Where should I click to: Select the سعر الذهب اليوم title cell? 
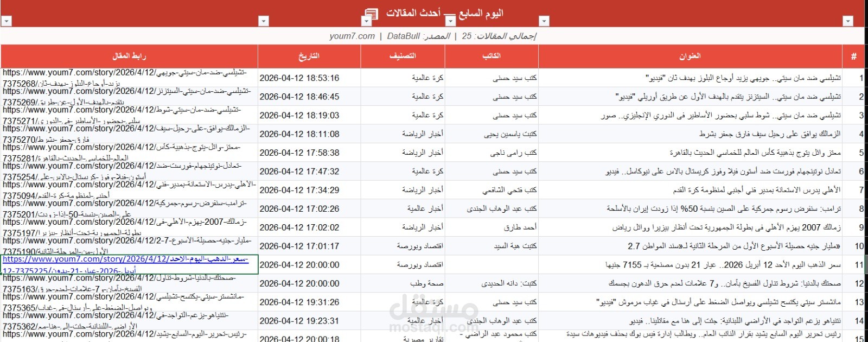point(690,264)
